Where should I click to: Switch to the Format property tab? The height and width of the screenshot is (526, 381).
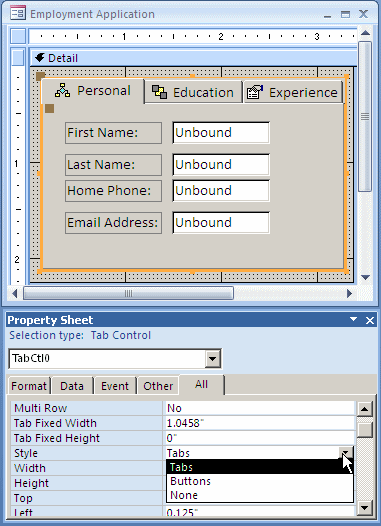click(29, 386)
